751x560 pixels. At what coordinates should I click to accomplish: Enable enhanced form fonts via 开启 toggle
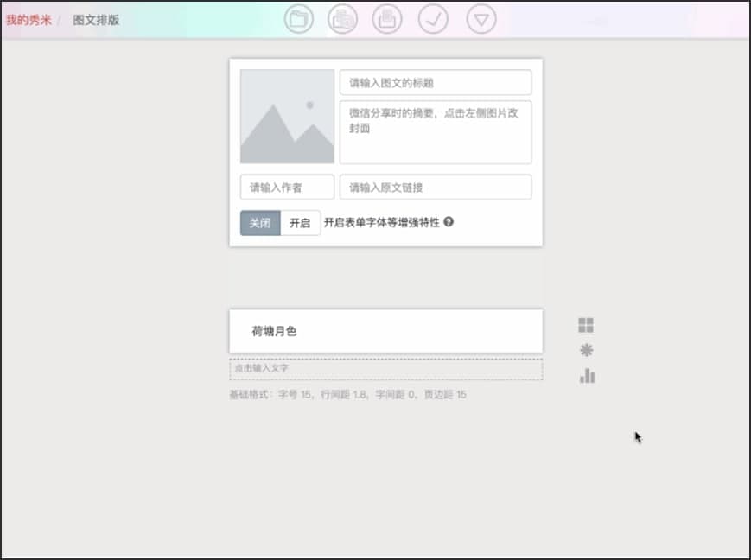[x=299, y=222]
